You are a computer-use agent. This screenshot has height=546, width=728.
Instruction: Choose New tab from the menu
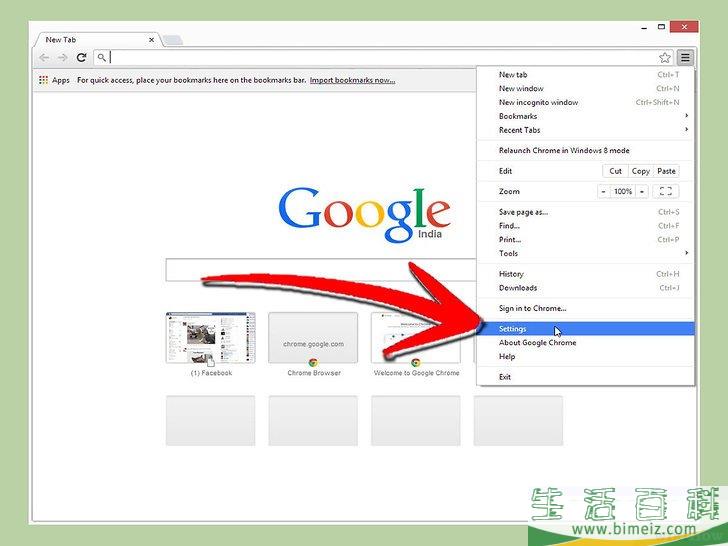pos(586,74)
